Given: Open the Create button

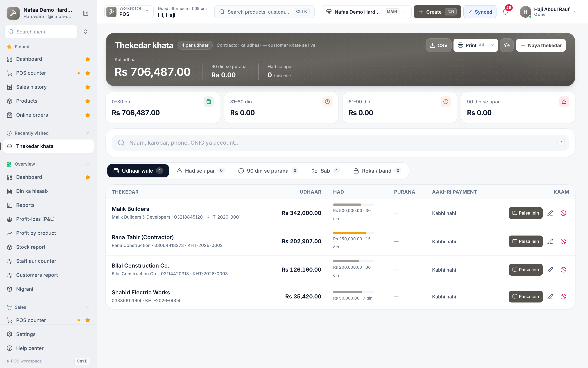Looking at the screenshot, I should click(437, 12).
